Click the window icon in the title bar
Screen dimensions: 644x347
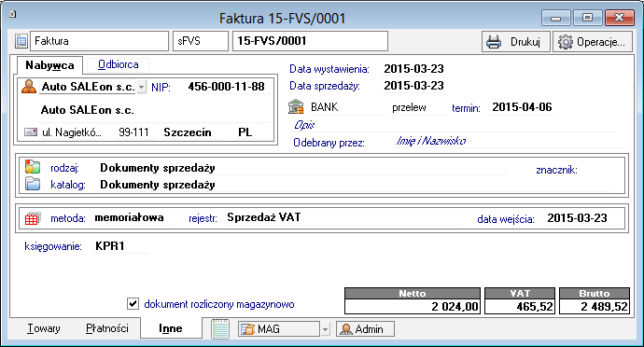tap(13, 14)
